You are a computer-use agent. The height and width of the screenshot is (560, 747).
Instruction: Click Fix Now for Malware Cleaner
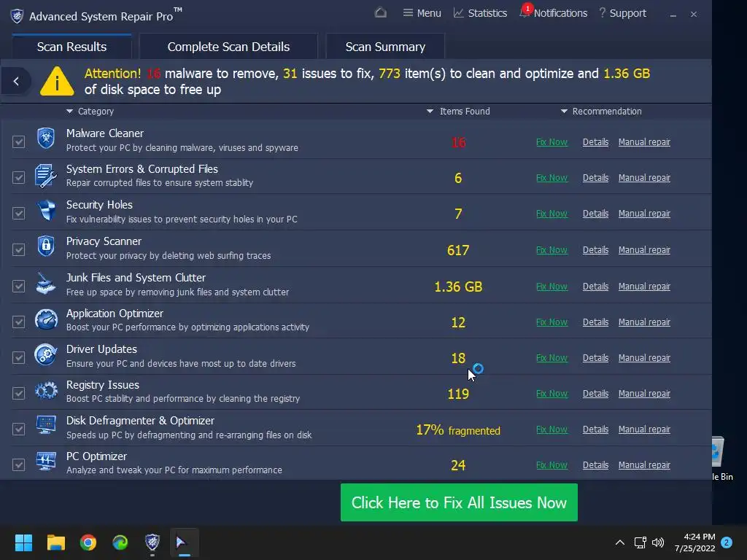click(x=551, y=142)
